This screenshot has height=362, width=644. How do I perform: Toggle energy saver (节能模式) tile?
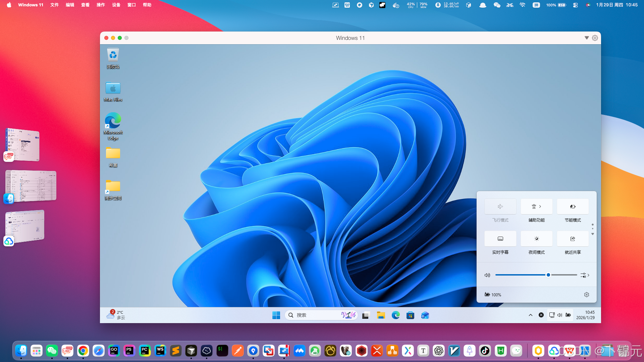(573, 206)
